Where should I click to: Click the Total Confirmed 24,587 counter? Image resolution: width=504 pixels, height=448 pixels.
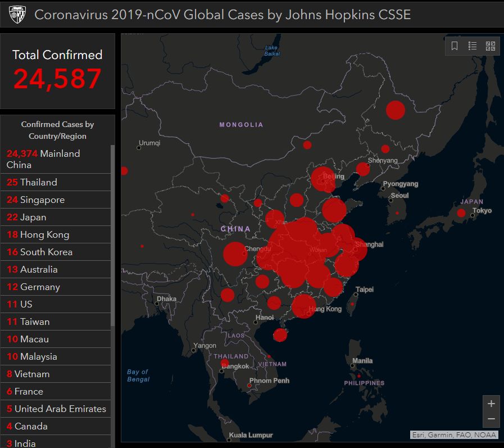point(57,70)
